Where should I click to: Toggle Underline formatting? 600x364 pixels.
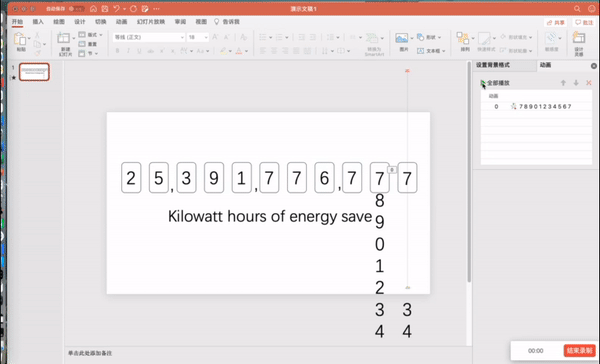pyautogui.click(x=139, y=51)
